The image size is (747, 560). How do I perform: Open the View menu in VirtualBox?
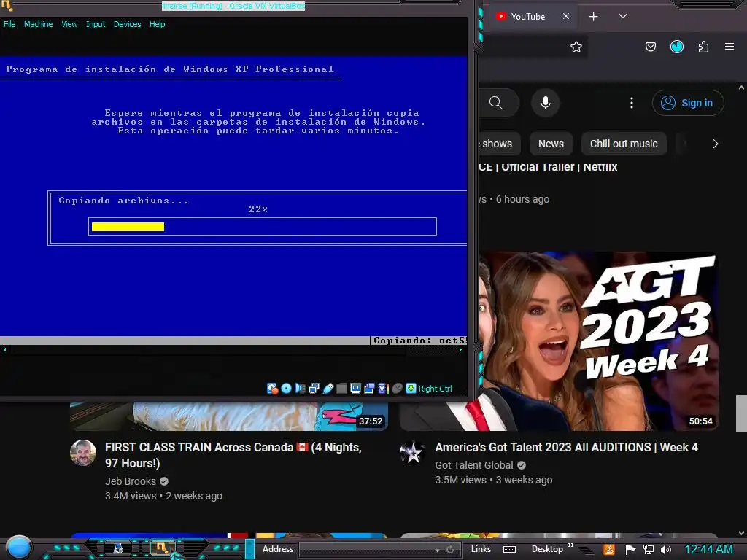[69, 24]
